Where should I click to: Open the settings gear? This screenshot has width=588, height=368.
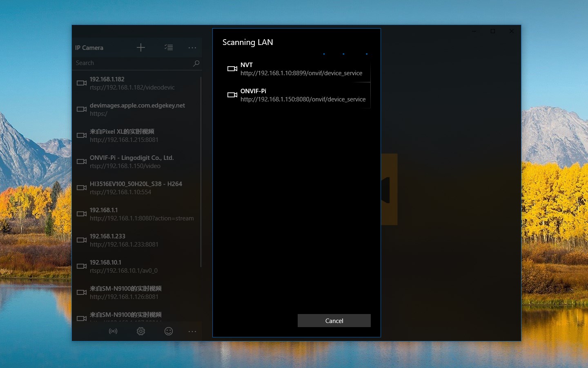[x=141, y=331]
